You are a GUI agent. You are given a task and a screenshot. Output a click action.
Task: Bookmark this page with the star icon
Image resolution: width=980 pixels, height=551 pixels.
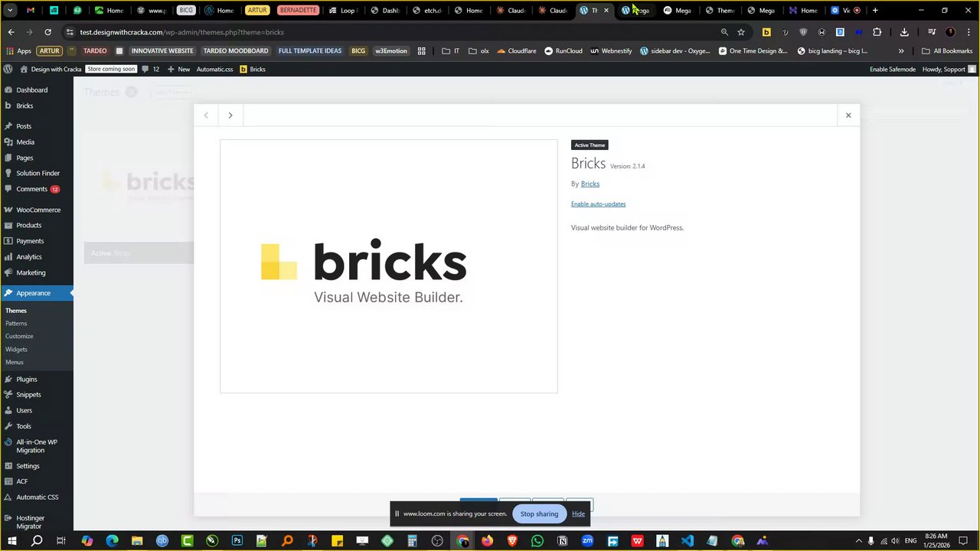pos(741,32)
